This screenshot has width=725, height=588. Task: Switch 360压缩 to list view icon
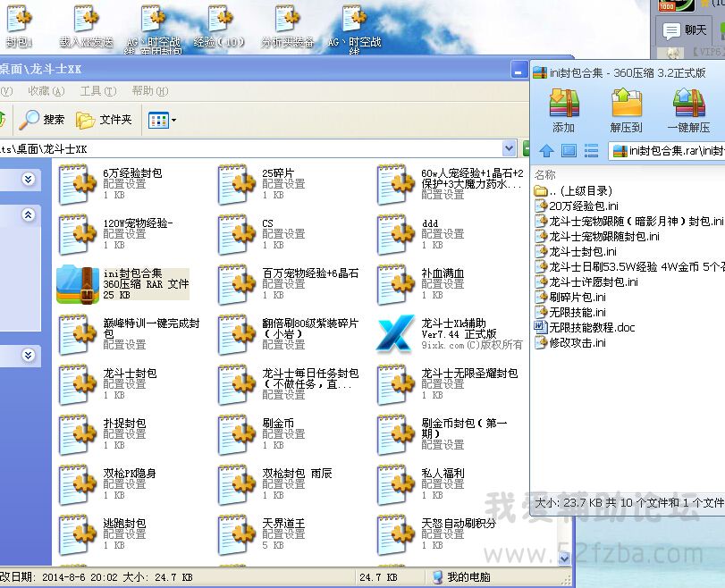click(x=592, y=151)
